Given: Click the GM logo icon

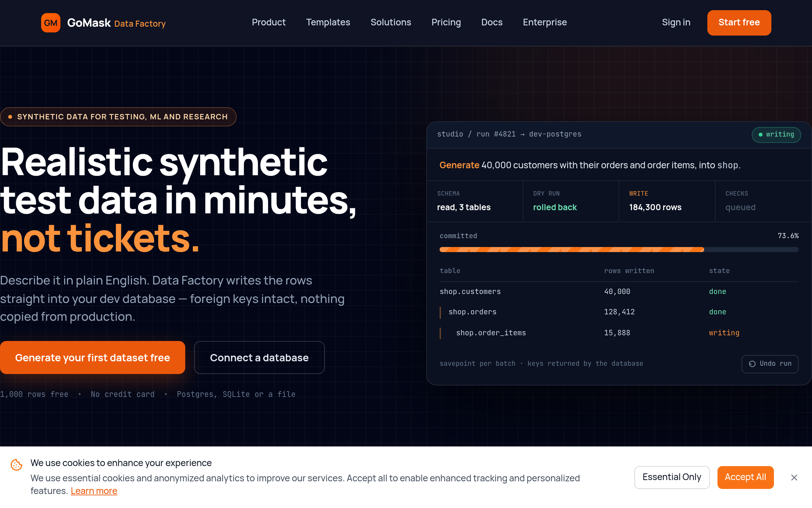Looking at the screenshot, I should pyautogui.click(x=51, y=23).
